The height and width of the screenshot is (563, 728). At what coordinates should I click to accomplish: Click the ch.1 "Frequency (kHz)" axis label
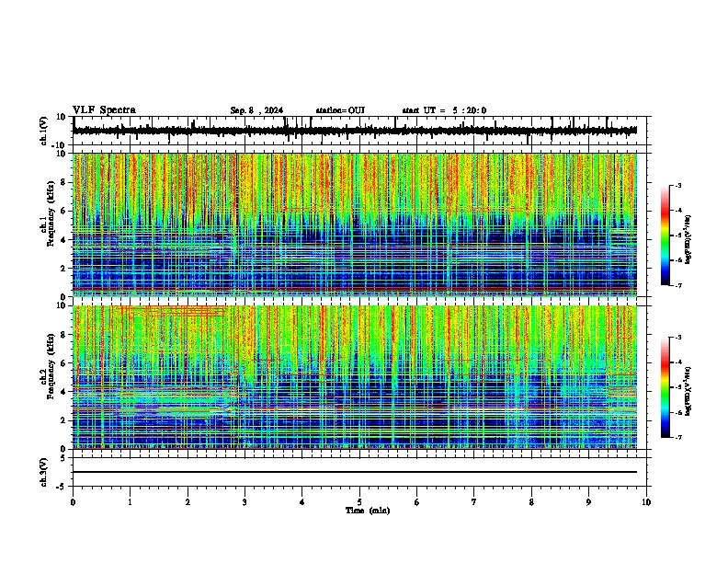pyautogui.click(x=51, y=214)
